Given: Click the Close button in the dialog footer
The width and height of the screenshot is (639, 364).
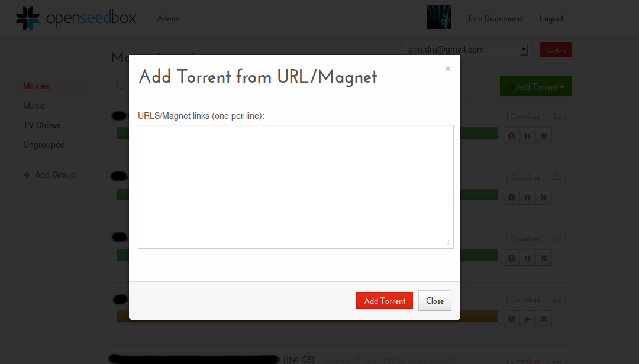Looking at the screenshot, I should click(x=434, y=301).
